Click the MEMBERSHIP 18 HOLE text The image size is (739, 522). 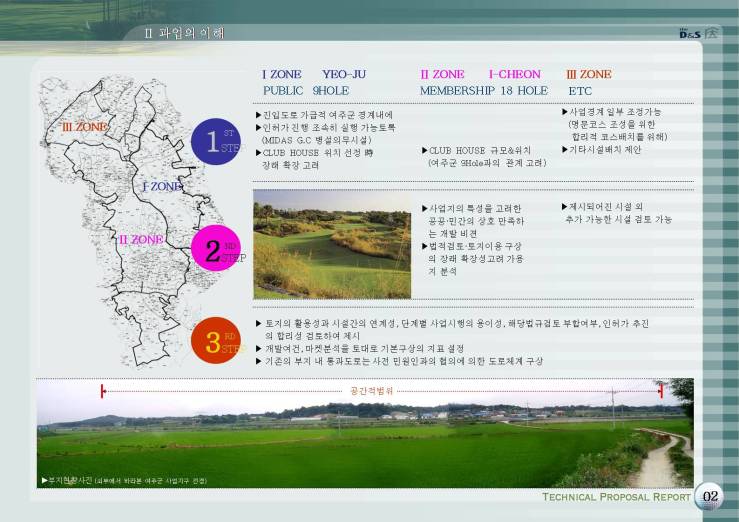click(x=483, y=91)
